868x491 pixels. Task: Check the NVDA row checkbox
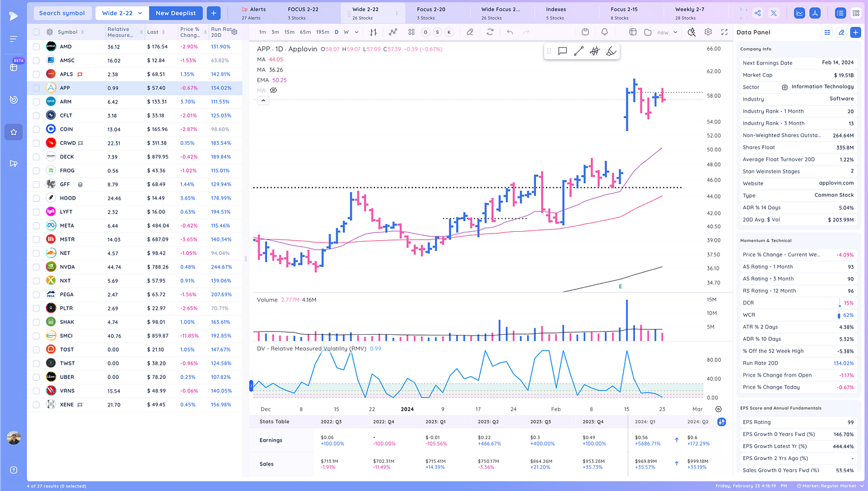(36, 267)
